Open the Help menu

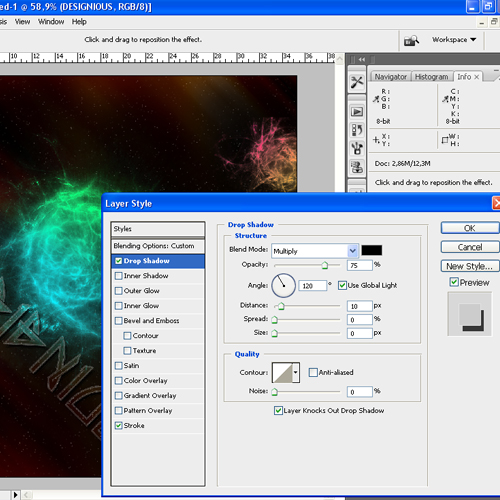(79, 22)
